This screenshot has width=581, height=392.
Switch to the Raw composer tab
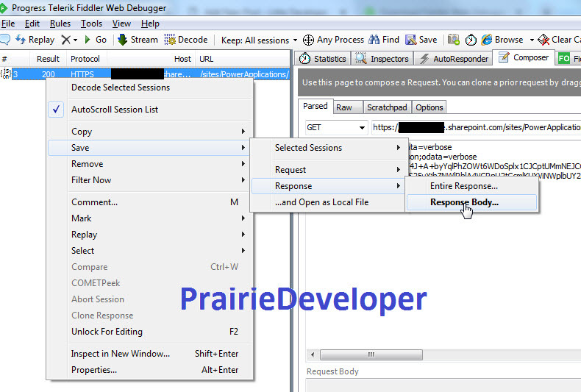(348, 107)
